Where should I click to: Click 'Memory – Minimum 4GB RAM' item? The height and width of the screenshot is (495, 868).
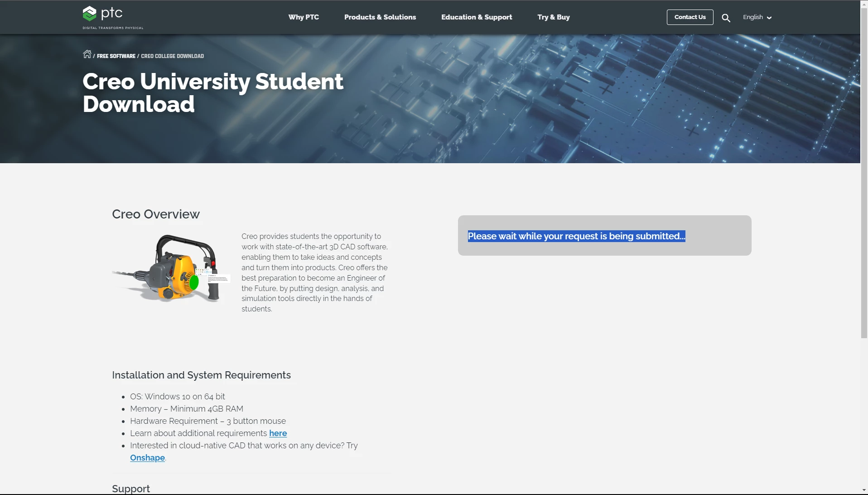[x=187, y=409]
